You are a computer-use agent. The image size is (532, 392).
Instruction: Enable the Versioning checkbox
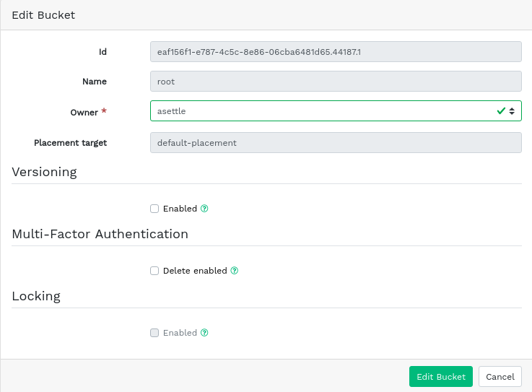click(x=154, y=209)
